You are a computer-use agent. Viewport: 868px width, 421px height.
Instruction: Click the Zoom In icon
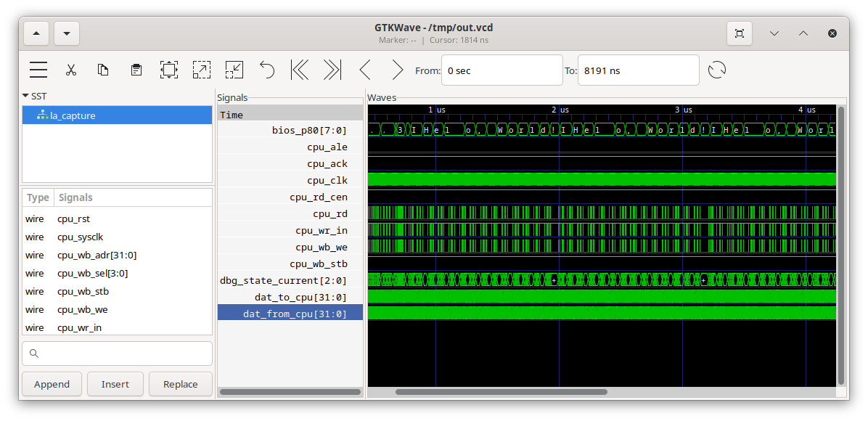[202, 70]
